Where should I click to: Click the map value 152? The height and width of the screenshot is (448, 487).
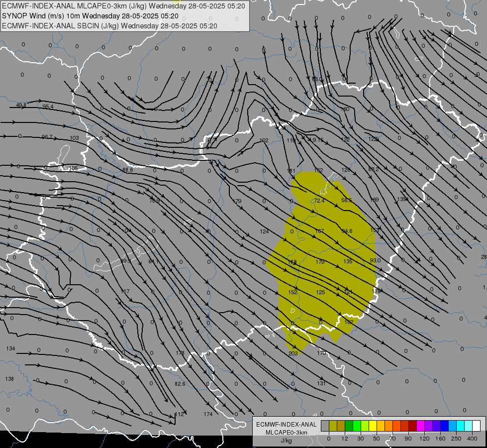[x=292, y=292]
